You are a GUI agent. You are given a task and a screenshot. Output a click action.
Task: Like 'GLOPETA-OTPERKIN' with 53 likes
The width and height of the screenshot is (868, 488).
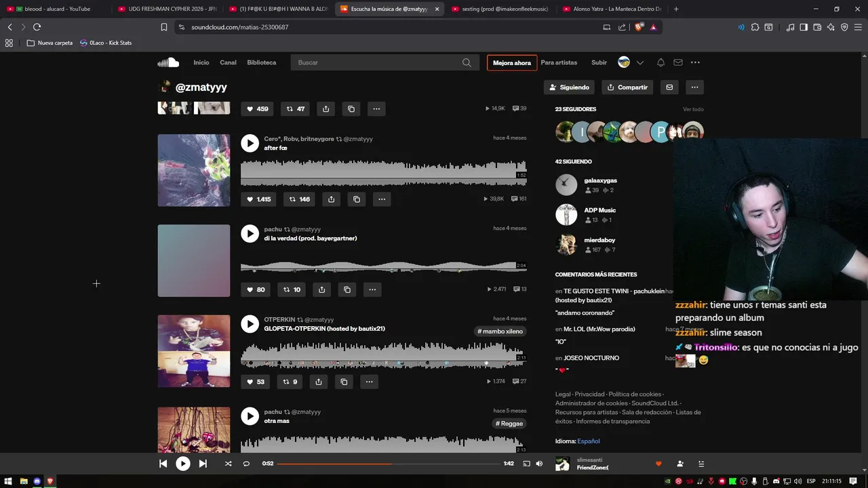point(256,382)
